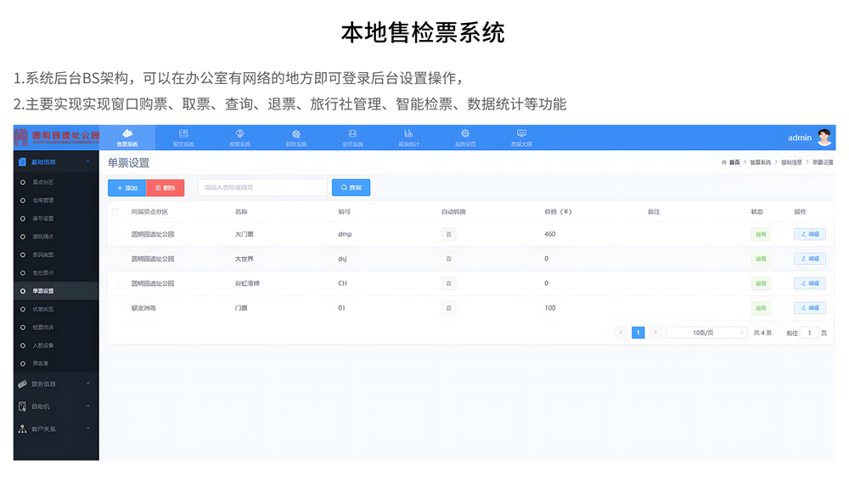This screenshot has height=504, width=849.
Task: Click the 价格 (¥) column header
Action: 558,211
